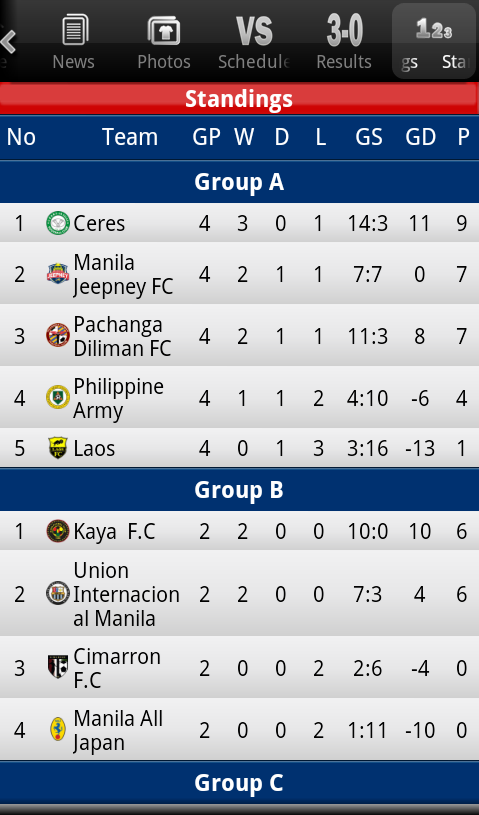Select the 123 Standings tab icon

pyautogui.click(x=433, y=29)
